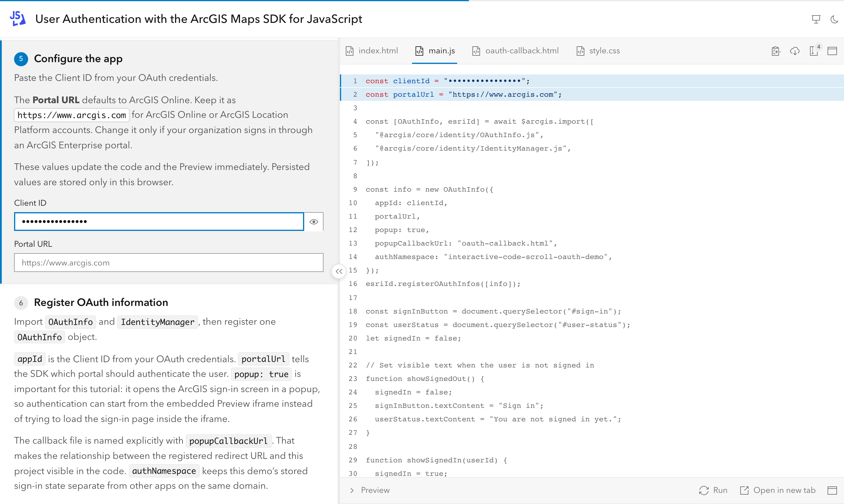Switch to the style.css tab
The height and width of the screenshot is (504, 844).
(x=598, y=51)
